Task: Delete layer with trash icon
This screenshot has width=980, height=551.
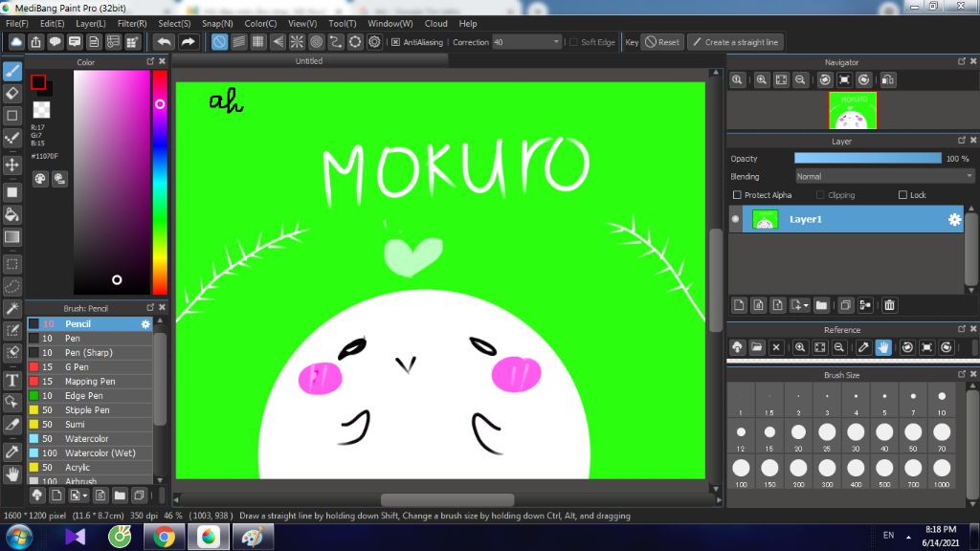Action: [x=889, y=305]
